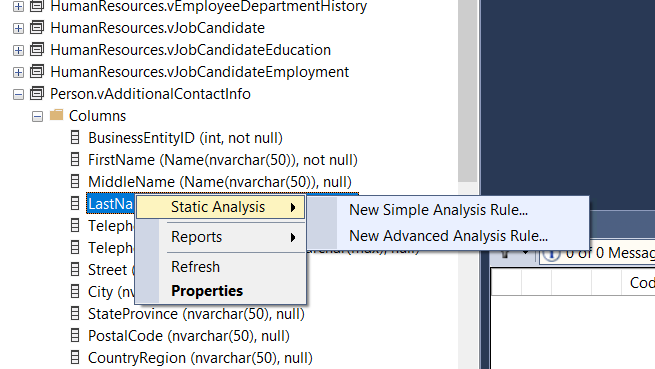The height and width of the screenshot is (369, 655).
Task: Select the MiddleName column row
Action: [x=220, y=182]
